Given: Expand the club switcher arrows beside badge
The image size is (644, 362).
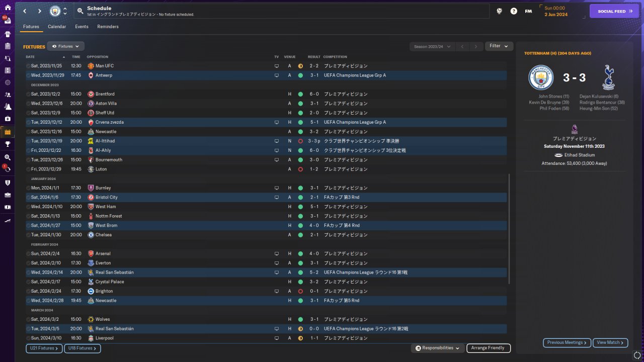Looking at the screenshot, I should [65, 11].
